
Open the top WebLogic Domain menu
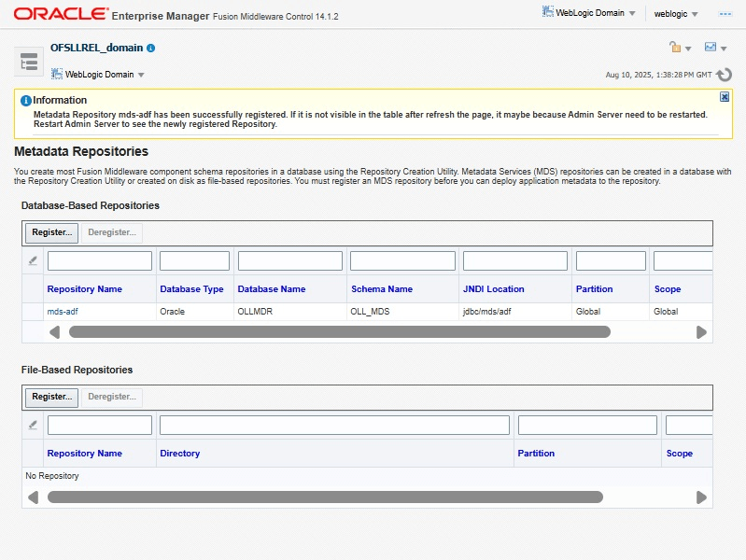(x=589, y=13)
